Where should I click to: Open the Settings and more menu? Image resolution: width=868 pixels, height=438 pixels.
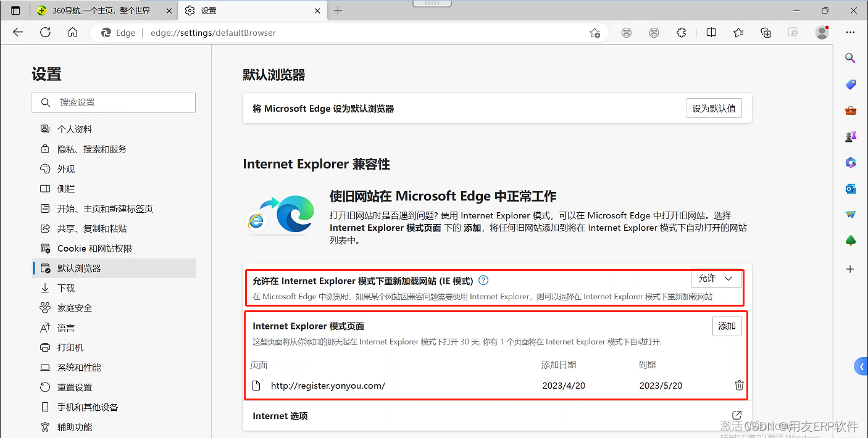(851, 33)
